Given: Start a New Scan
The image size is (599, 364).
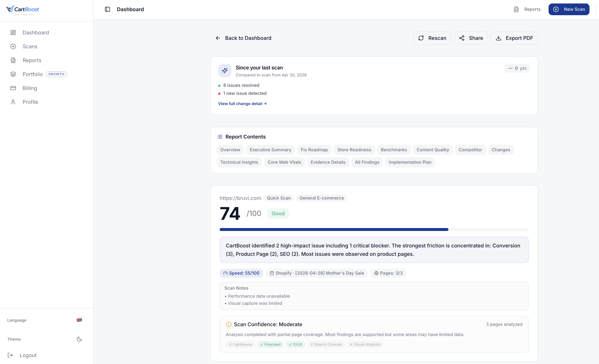Looking at the screenshot, I should tap(569, 9).
